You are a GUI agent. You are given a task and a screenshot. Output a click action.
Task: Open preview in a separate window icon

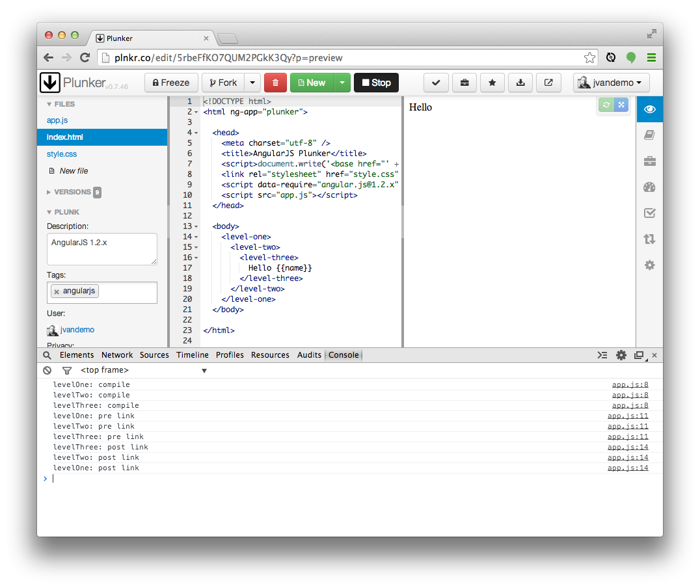[548, 83]
